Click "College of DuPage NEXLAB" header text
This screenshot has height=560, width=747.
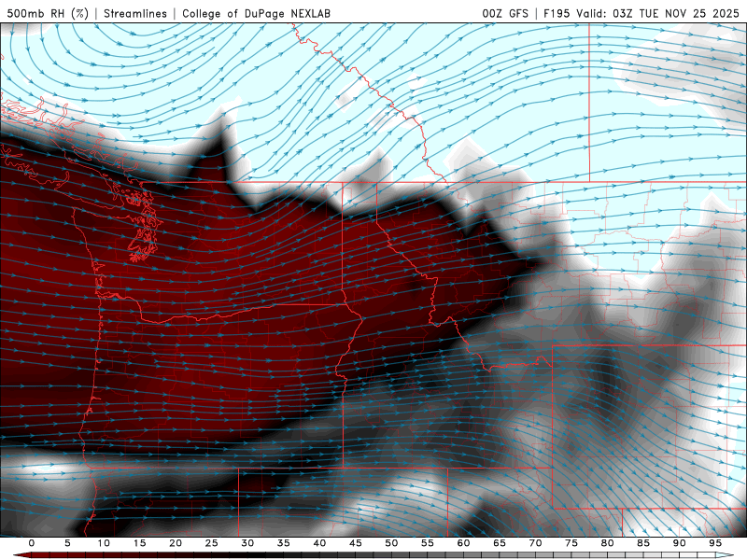point(256,13)
